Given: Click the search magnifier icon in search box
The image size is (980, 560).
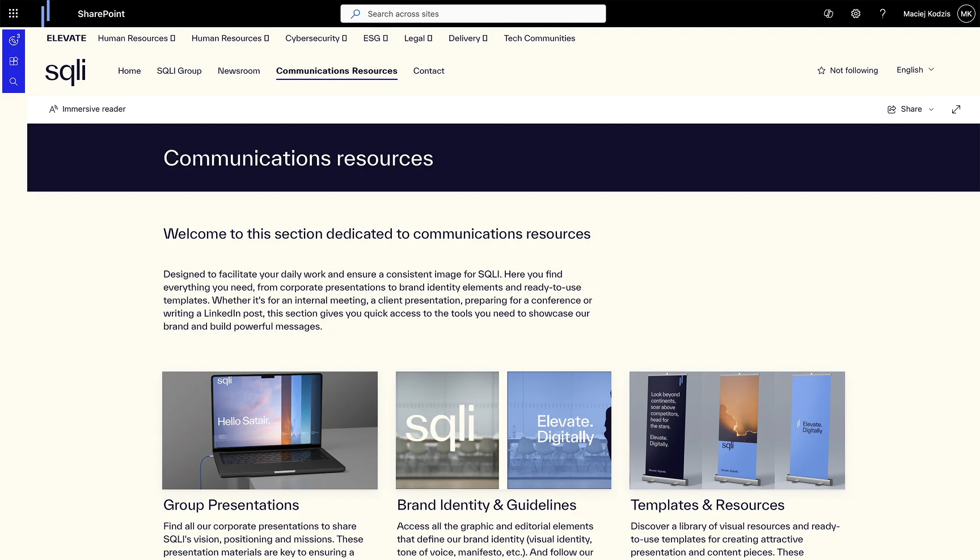Looking at the screenshot, I should pos(356,14).
